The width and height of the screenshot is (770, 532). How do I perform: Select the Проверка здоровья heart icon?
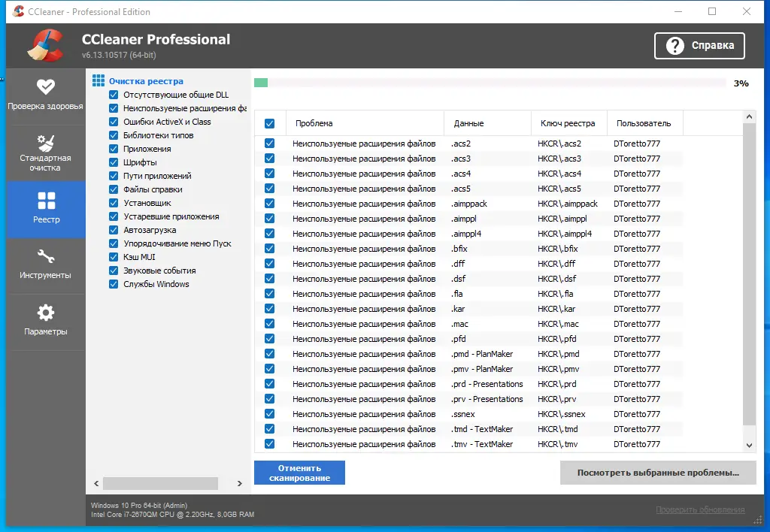46,86
